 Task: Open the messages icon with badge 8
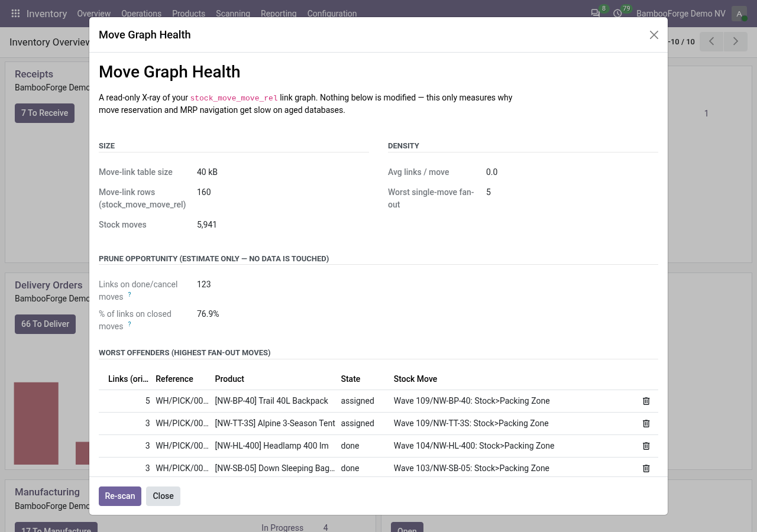point(596,13)
